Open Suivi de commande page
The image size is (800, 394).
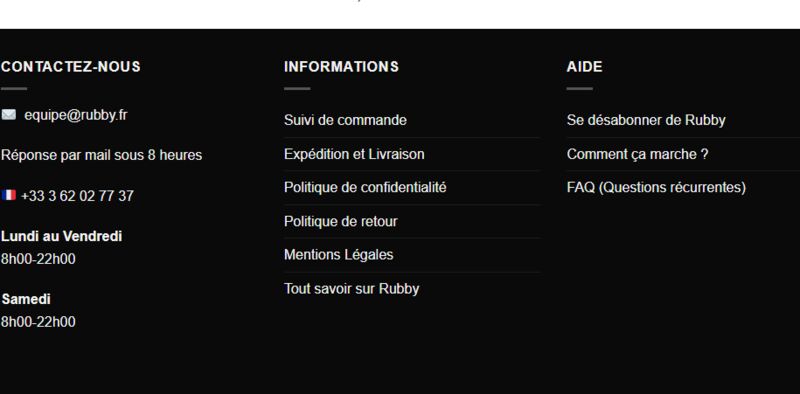coord(345,120)
